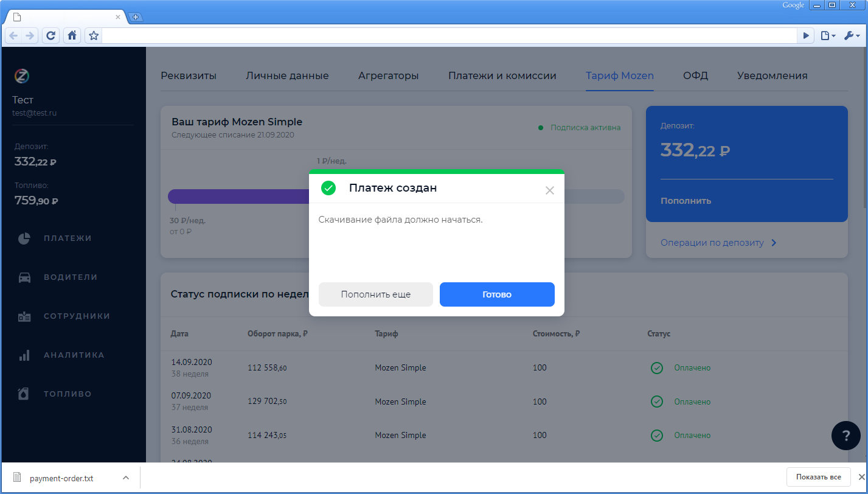This screenshot has width=868, height=494.
Task: Expand options for payment-order.txt download
Action: (125, 478)
